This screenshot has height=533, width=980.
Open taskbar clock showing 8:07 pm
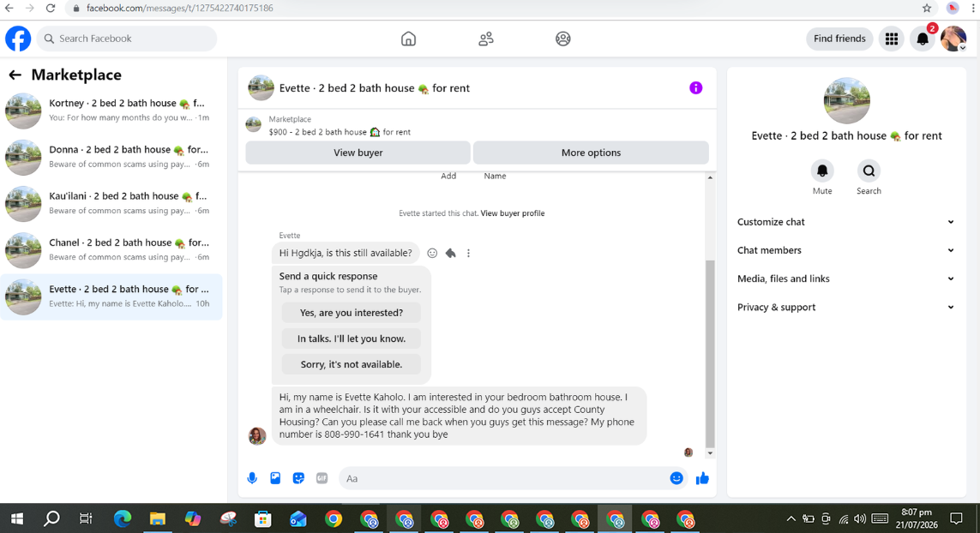[x=917, y=518]
